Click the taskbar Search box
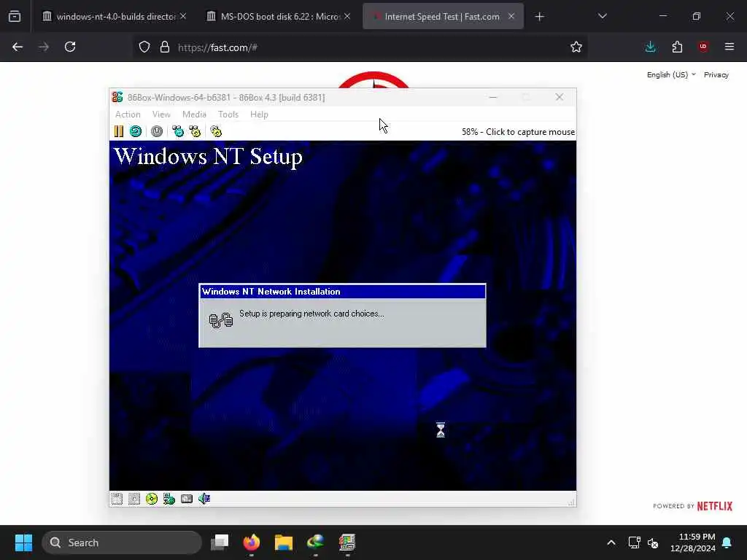The image size is (747, 560). tap(122, 542)
